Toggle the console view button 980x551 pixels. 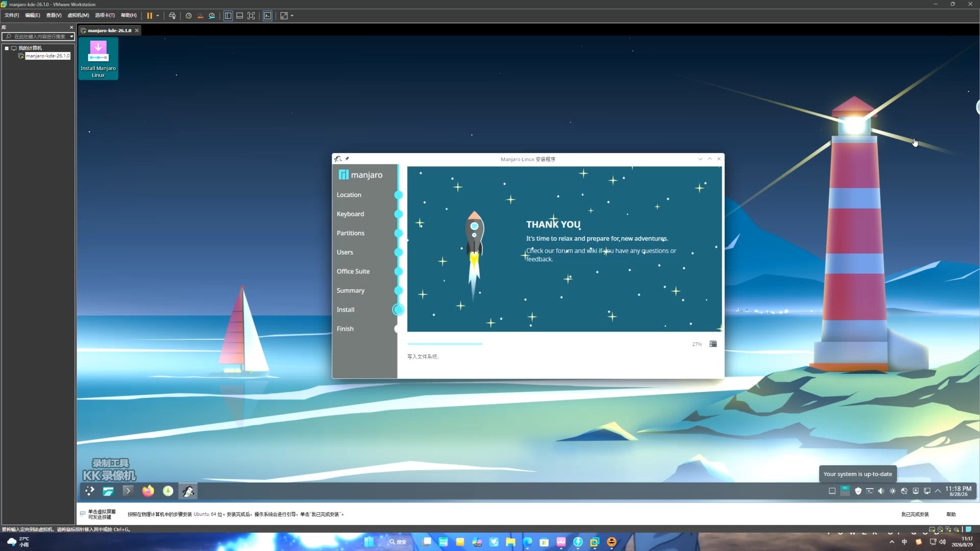pos(267,16)
